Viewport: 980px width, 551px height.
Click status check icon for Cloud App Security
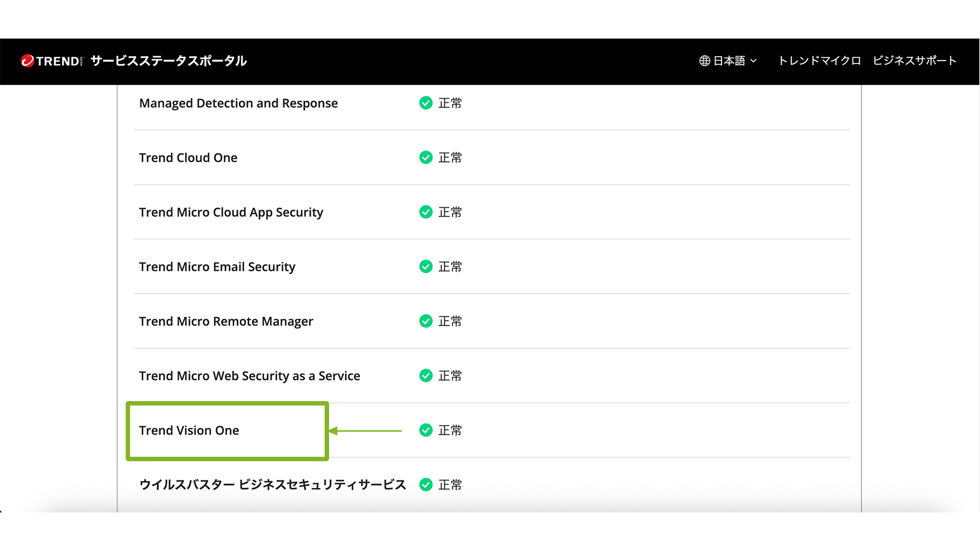[426, 212]
